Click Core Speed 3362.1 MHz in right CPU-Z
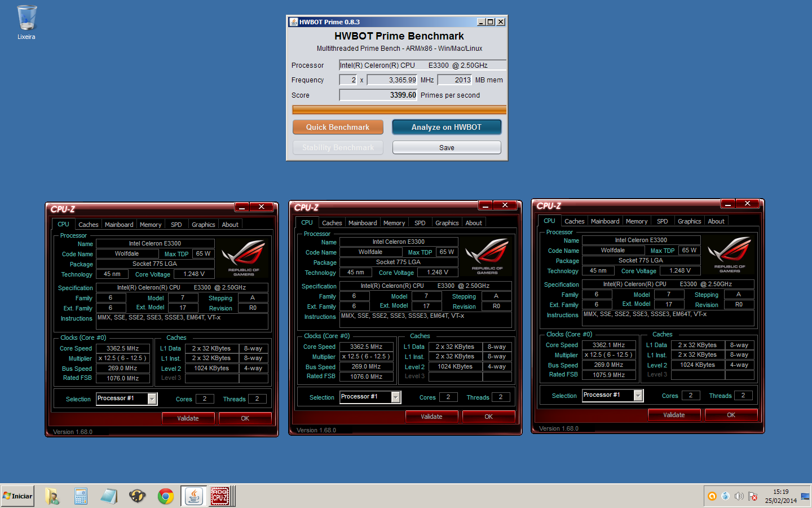 click(x=608, y=345)
